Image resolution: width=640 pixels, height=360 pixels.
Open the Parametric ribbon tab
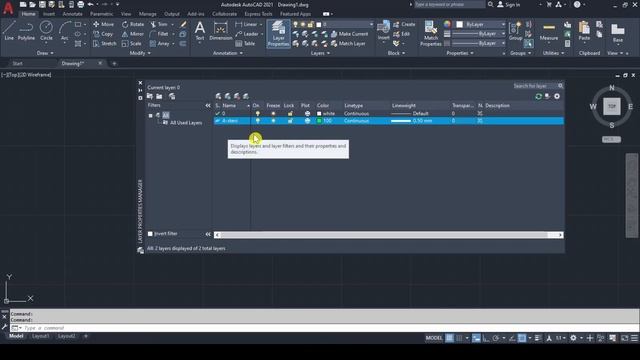coord(101,14)
